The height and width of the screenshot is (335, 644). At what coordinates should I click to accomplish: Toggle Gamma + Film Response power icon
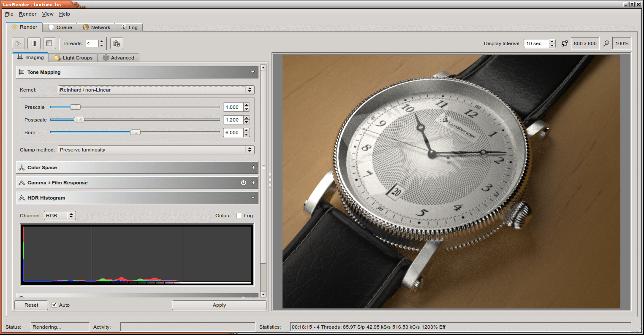pos(244,183)
